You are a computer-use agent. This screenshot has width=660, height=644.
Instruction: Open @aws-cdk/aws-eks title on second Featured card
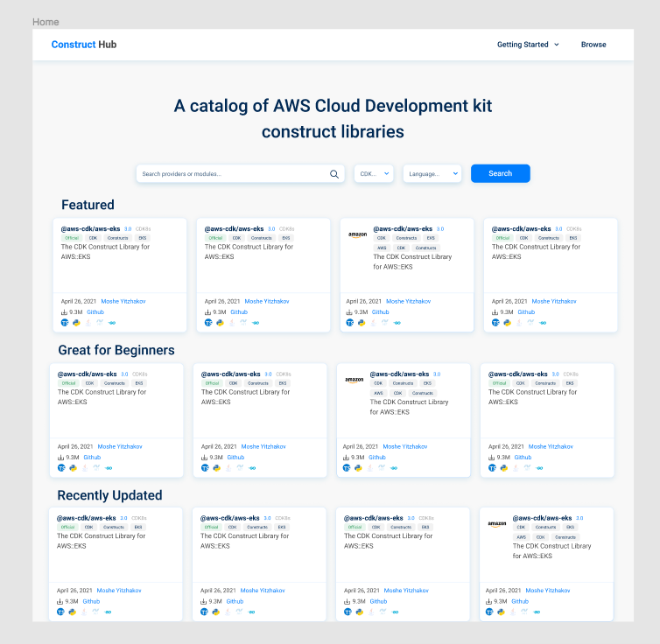pyautogui.click(x=234, y=229)
